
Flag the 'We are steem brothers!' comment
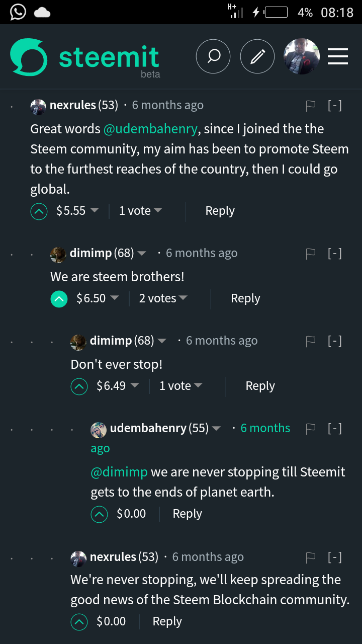[311, 253]
